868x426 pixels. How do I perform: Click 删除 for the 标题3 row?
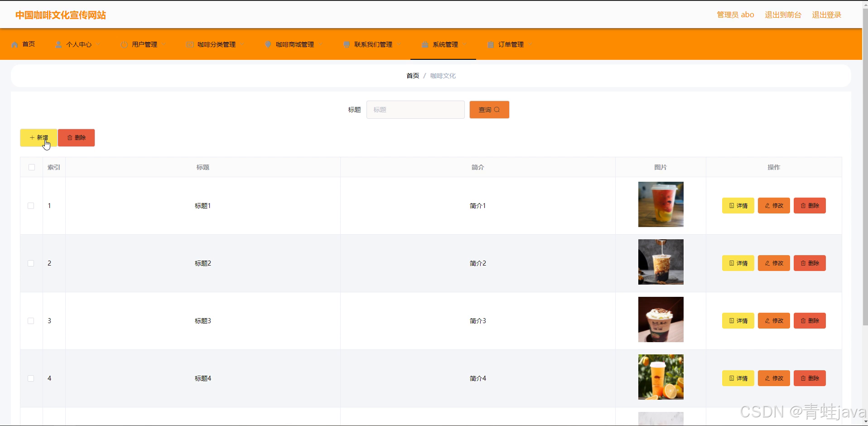[x=810, y=321]
